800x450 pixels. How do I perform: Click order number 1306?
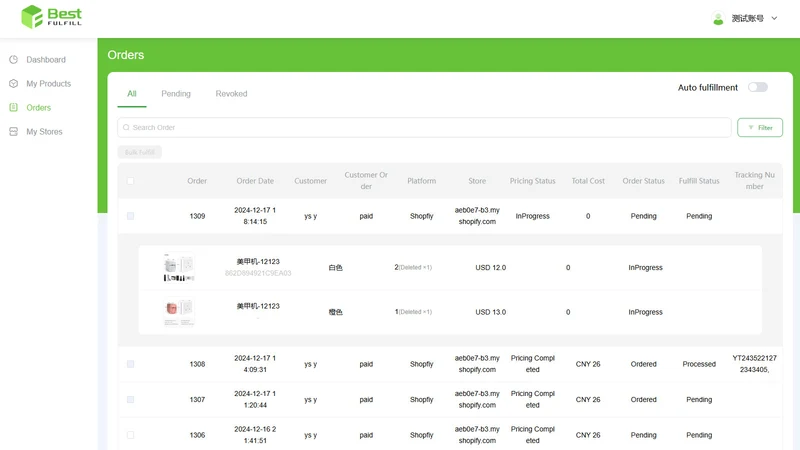click(x=197, y=435)
